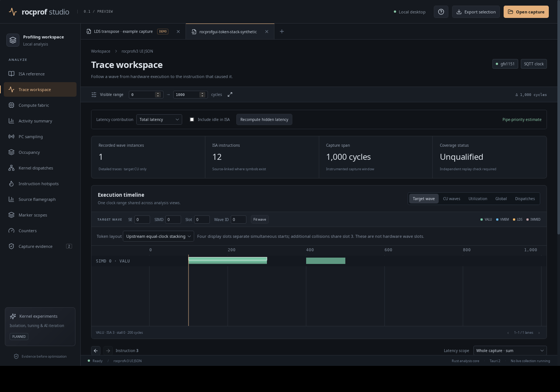Switch to Utilization timeline tab
The image size is (560, 392).
(x=478, y=199)
